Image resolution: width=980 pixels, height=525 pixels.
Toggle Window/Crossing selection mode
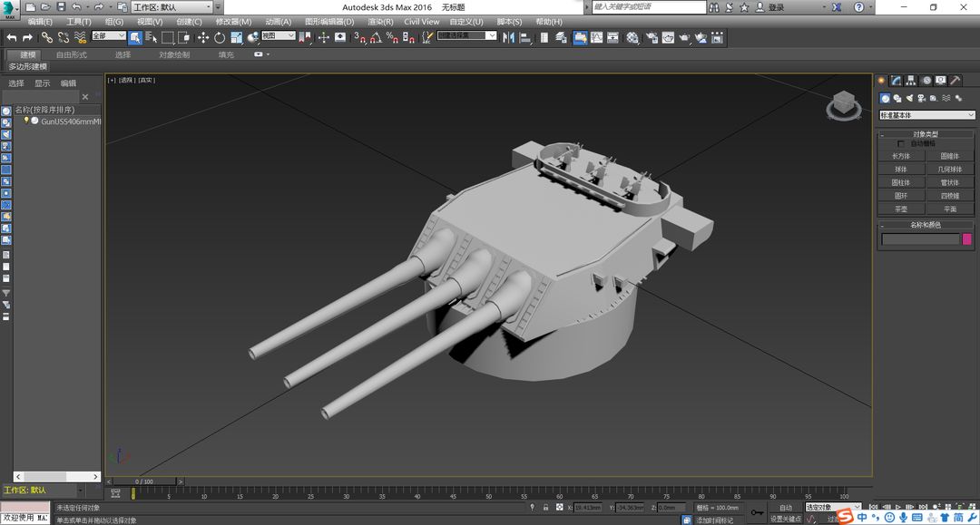[x=183, y=37]
